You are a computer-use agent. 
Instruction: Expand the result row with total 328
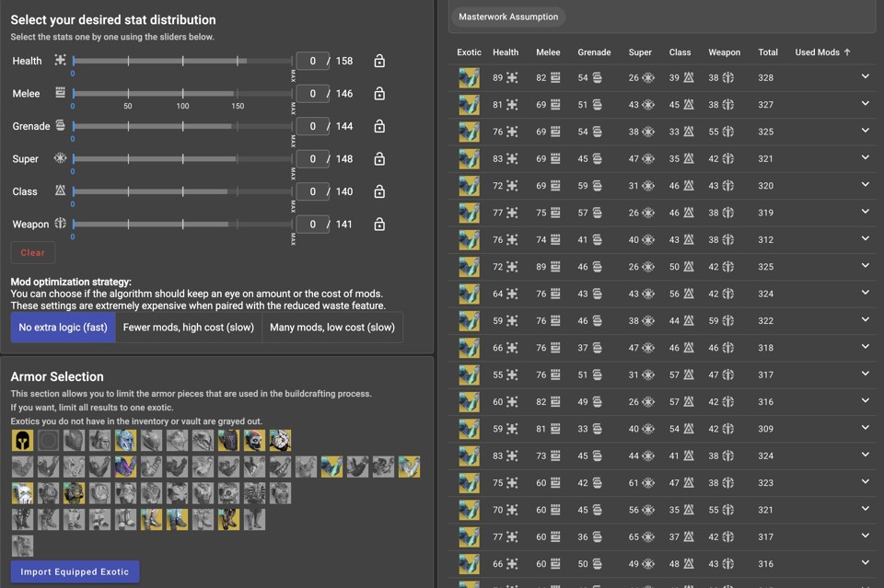click(x=865, y=77)
